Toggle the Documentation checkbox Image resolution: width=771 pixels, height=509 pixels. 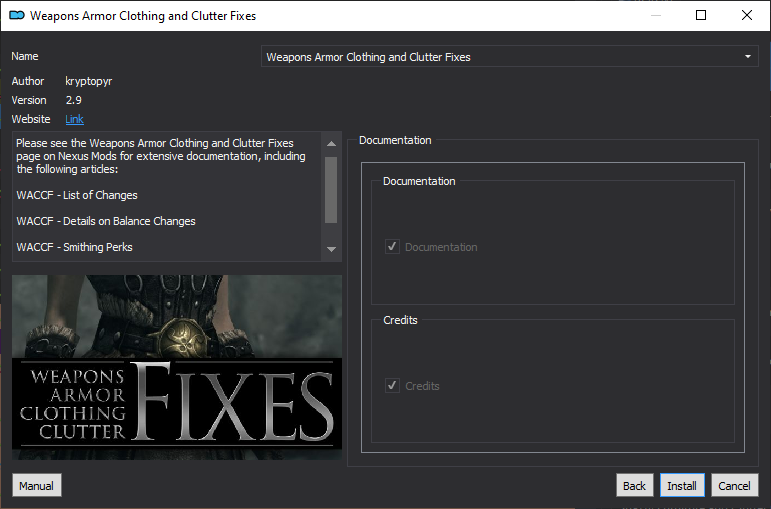(x=392, y=246)
